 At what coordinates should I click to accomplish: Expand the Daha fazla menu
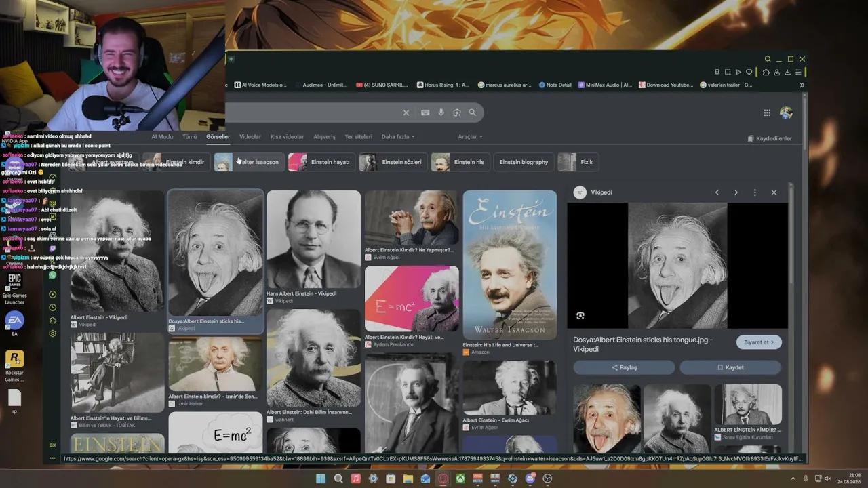point(398,137)
